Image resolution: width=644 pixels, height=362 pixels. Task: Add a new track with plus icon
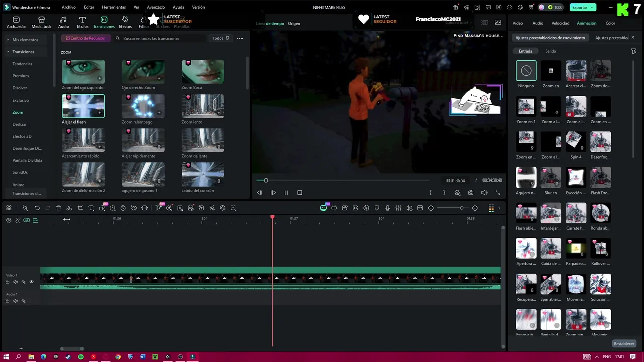click(x=21, y=348)
